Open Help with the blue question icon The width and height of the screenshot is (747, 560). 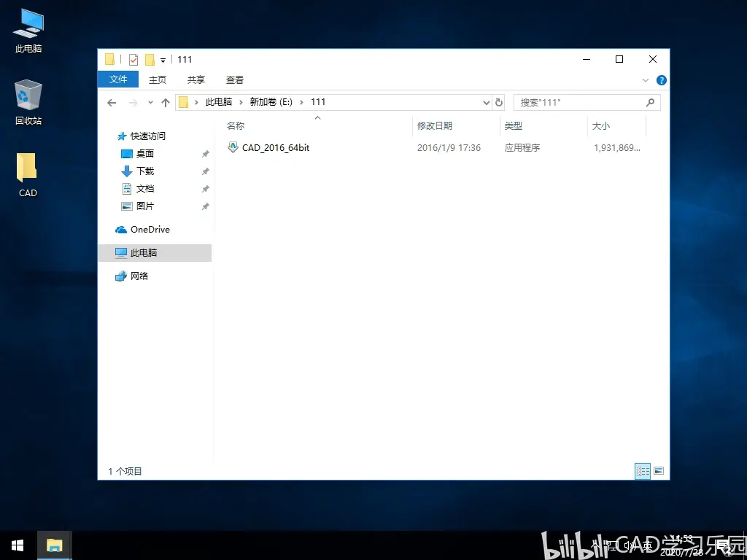[x=661, y=80]
